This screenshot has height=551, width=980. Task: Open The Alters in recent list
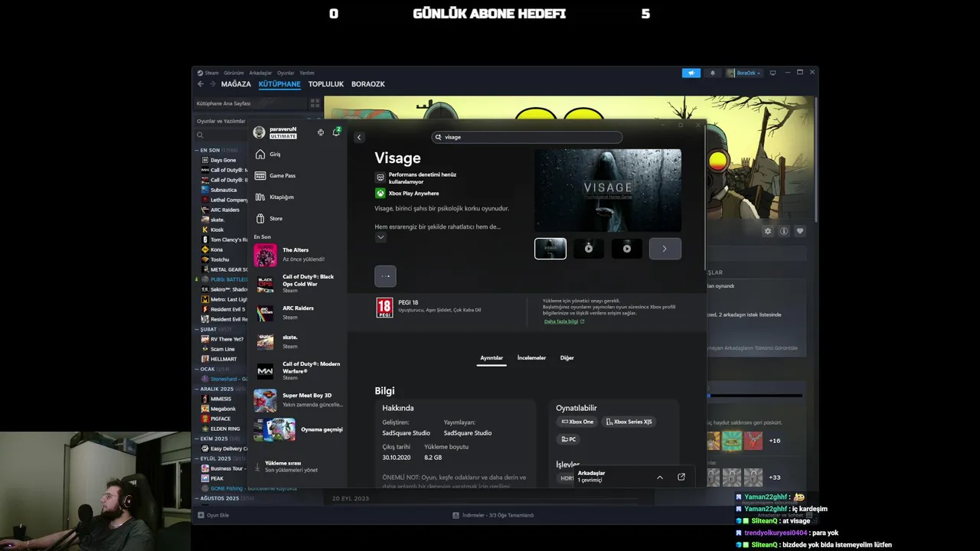pos(299,255)
